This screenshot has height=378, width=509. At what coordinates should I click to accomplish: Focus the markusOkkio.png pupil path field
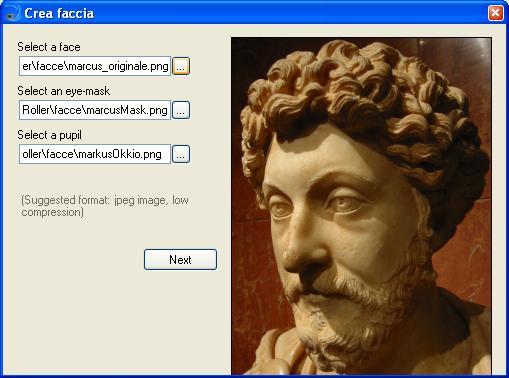point(95,154)
